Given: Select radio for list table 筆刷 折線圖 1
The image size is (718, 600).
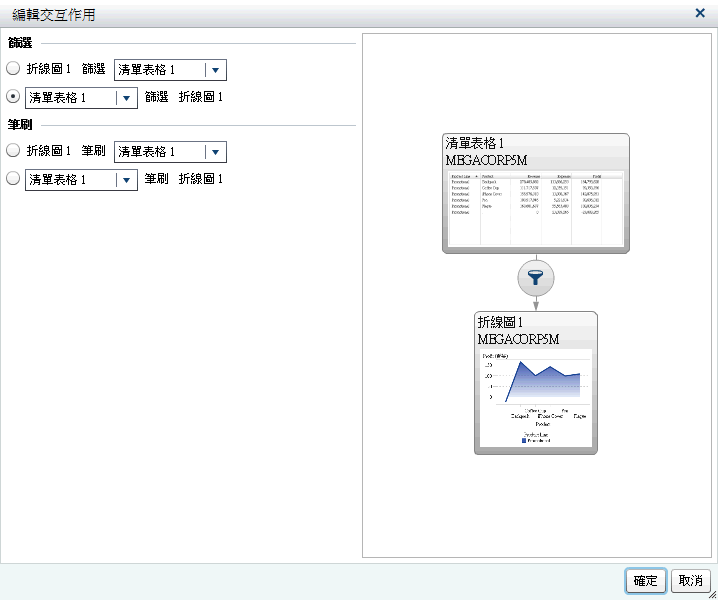Looking at the screenshot, I should (x=13, y=179).
